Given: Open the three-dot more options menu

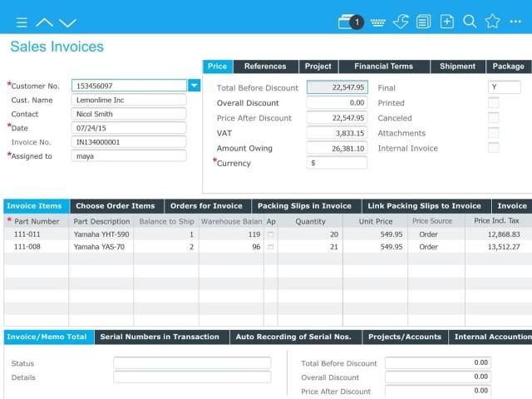Looking at the screenshot, I should pos(515,22).
